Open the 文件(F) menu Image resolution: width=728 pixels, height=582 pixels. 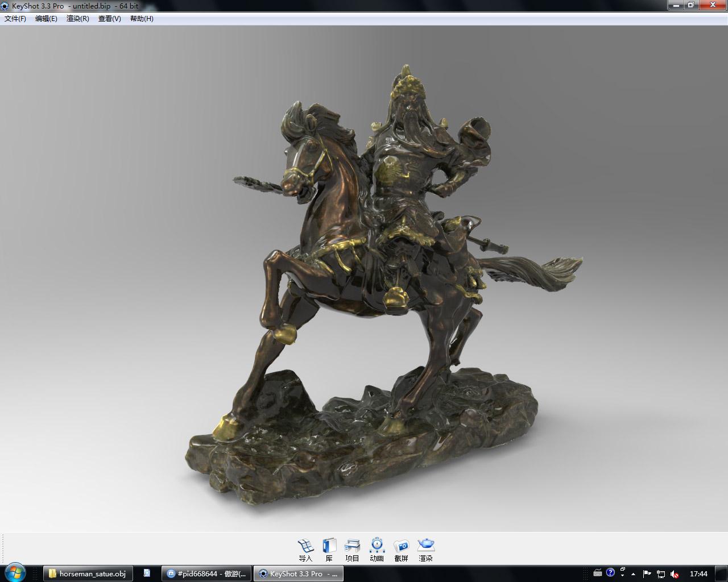15,19
